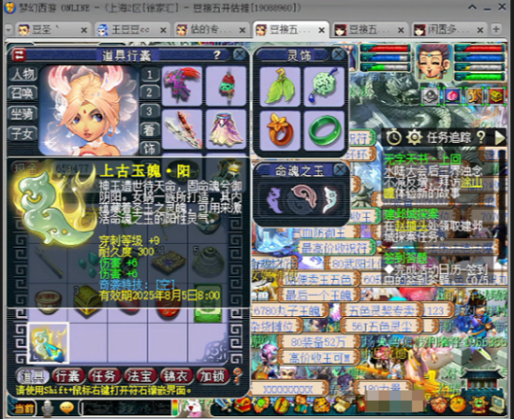The image size is (514, 420).
Task: Click the chat input field
Action: click(127, 409)
